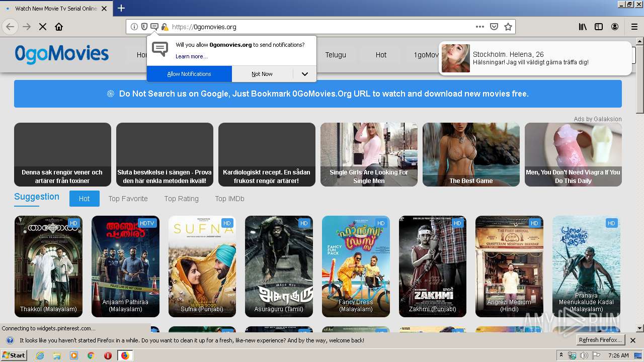Open the Windows Start menu
Viewport: 644px width, 362px height.
[14, 355]
